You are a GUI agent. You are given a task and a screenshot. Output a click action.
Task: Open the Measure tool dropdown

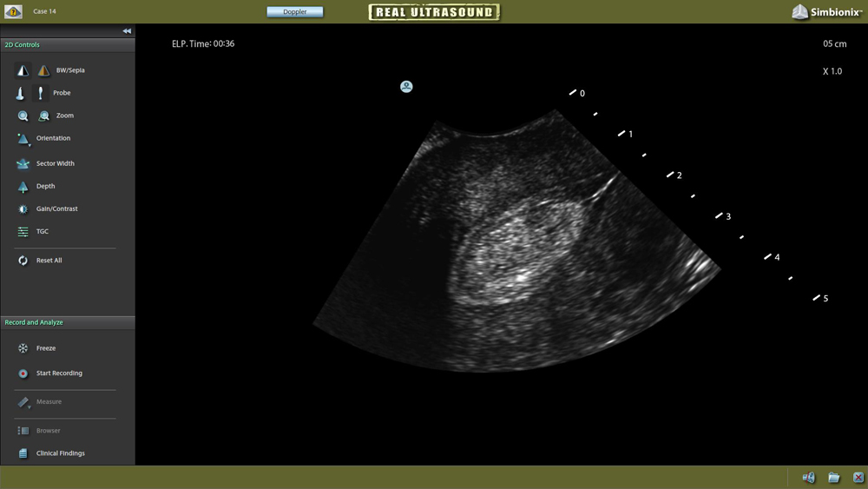click(23, 402)
